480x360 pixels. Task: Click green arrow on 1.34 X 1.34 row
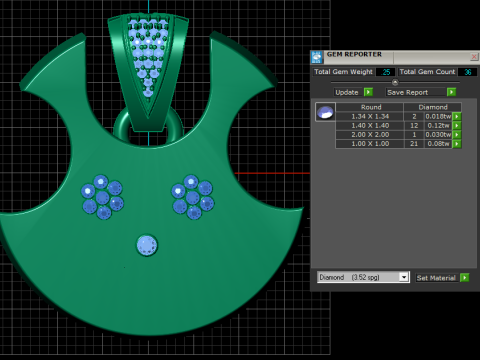[457, 116]
